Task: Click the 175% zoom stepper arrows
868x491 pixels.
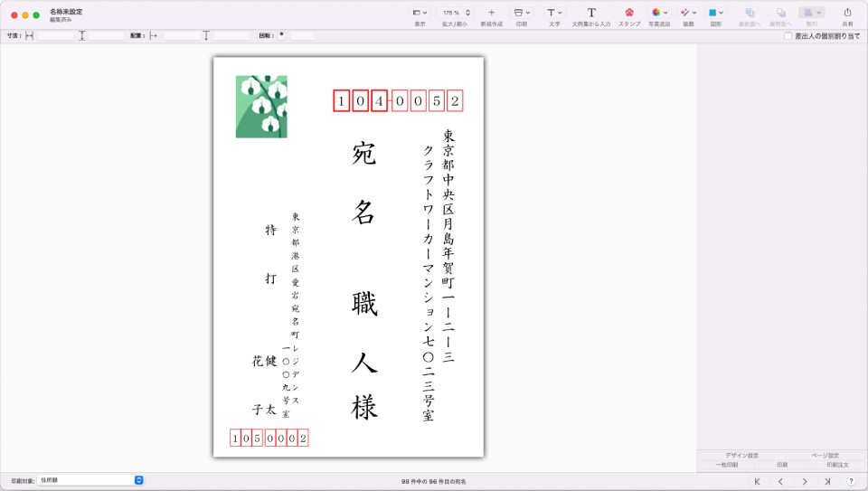Action: (x=467, y=12)
